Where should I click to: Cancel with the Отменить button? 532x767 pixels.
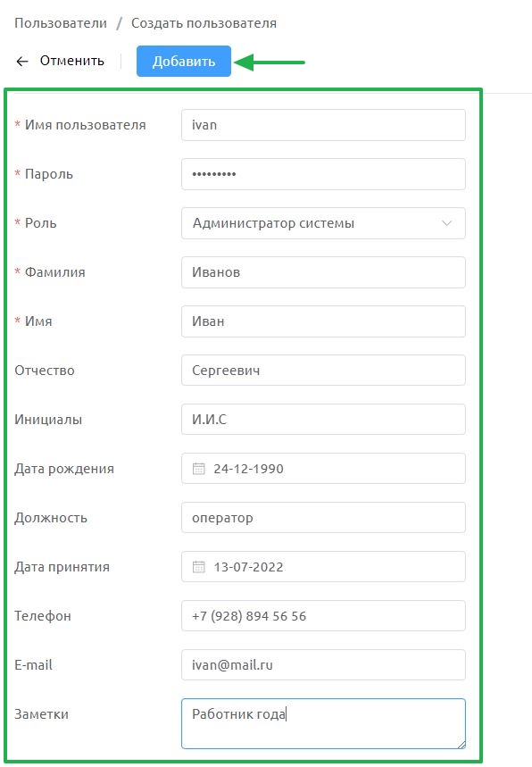[x=72, y=61]
